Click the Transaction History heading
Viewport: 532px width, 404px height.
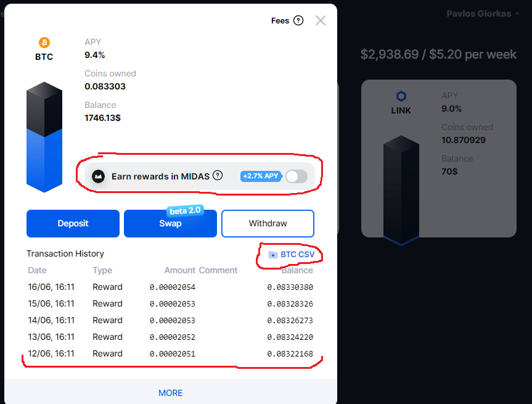coord(65,254)
